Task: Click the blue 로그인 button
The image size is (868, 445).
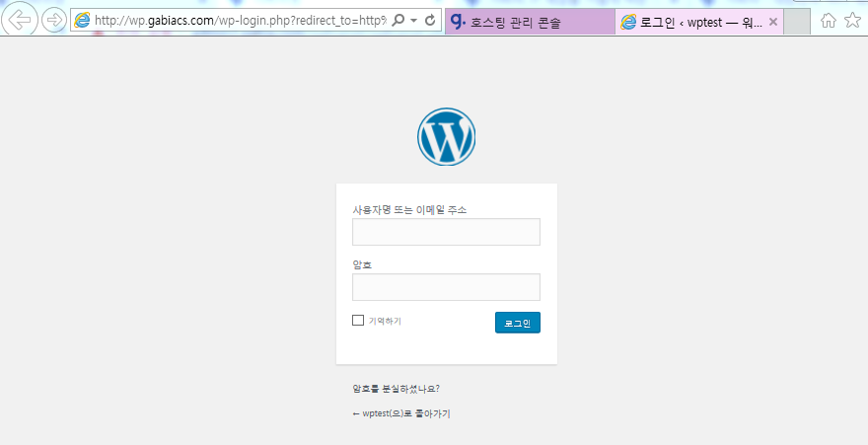Action: 518,323
